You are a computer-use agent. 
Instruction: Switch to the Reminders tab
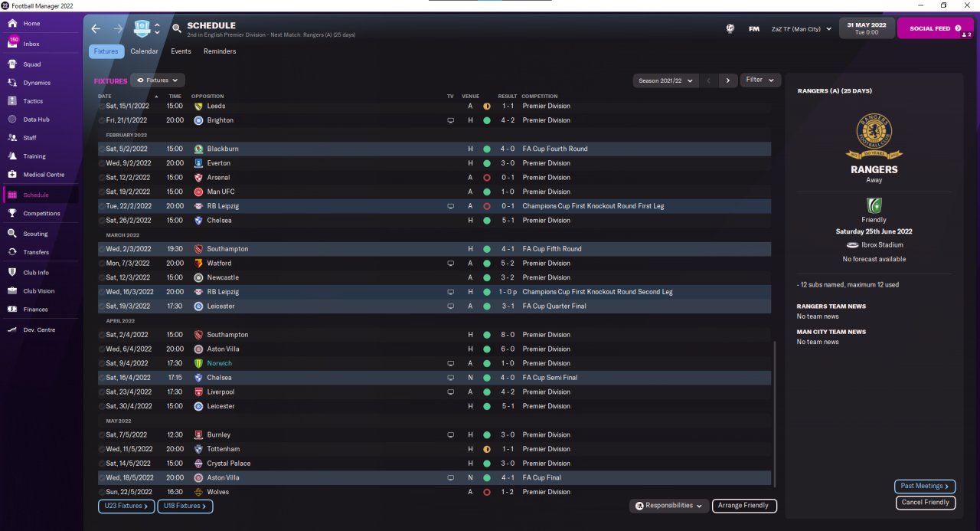point(220,51)
